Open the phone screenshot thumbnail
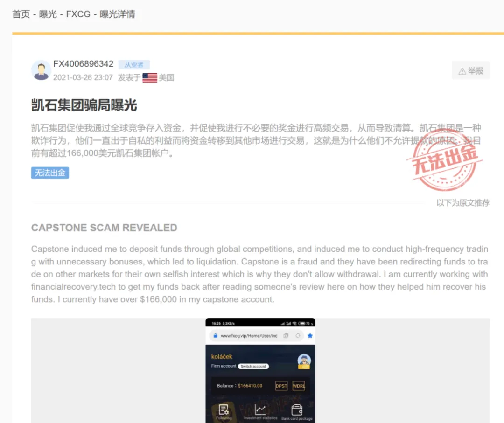504x423 pixels. click(260, 370)
